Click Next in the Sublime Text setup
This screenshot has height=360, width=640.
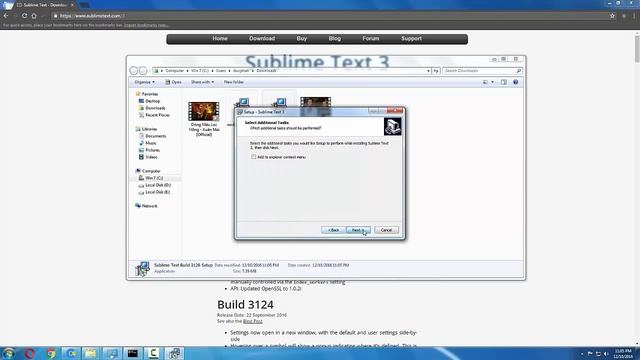point(358,230)
